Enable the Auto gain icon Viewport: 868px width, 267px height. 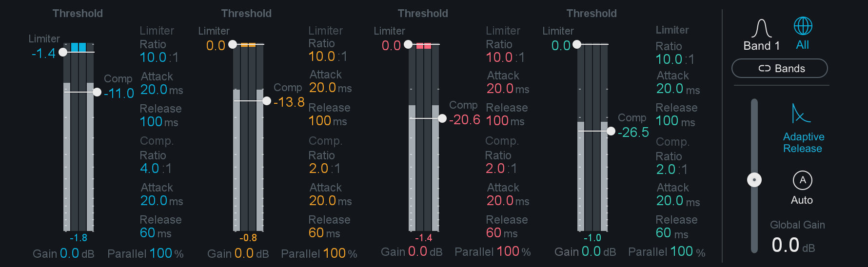(802, 180)
